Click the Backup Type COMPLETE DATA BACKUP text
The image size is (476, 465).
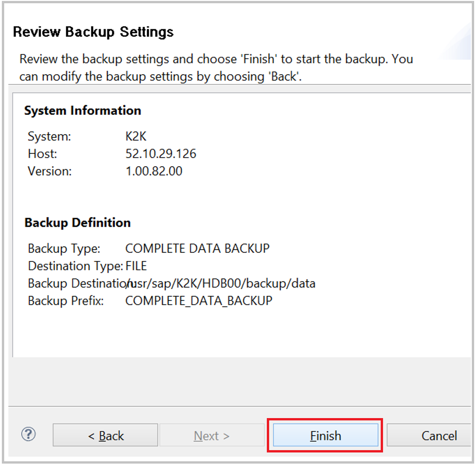pos(197,249)
